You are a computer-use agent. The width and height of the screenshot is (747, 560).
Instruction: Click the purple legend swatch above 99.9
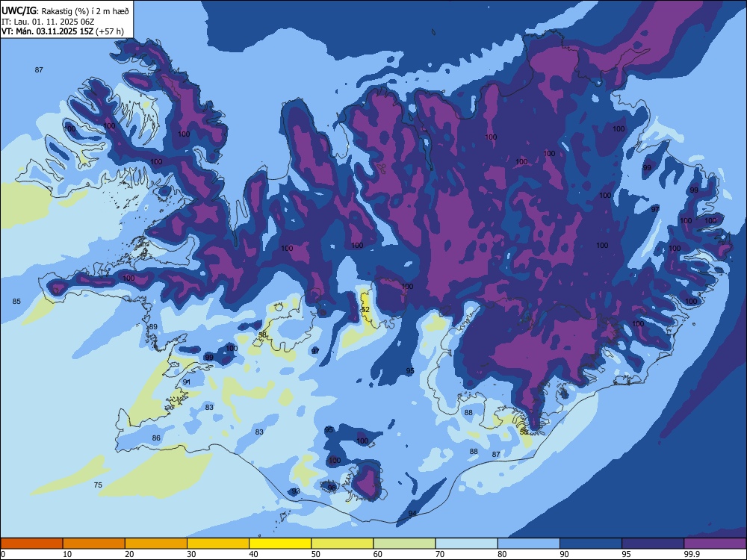click(x=715, y=544)
